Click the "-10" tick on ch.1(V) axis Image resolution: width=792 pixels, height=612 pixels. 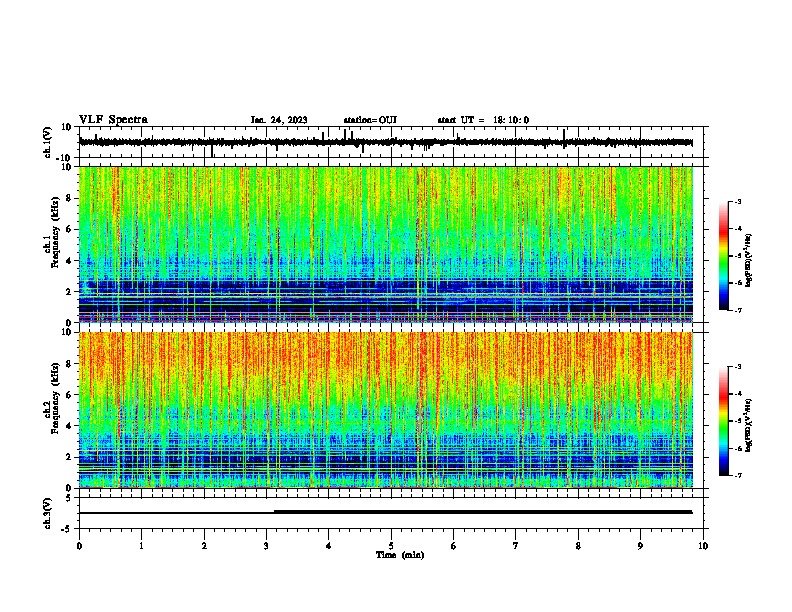coord(64,158)
